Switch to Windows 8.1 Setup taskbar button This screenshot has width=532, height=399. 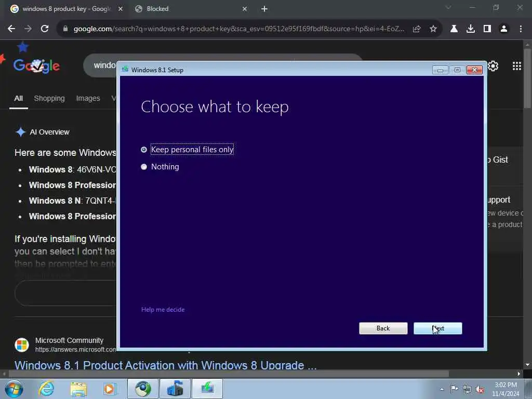click(x=207, y=389)
